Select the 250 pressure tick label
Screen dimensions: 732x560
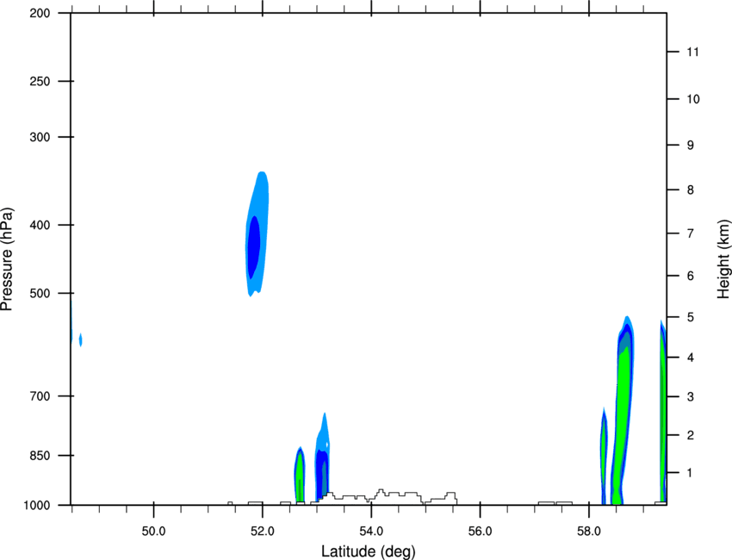(40, 81)
